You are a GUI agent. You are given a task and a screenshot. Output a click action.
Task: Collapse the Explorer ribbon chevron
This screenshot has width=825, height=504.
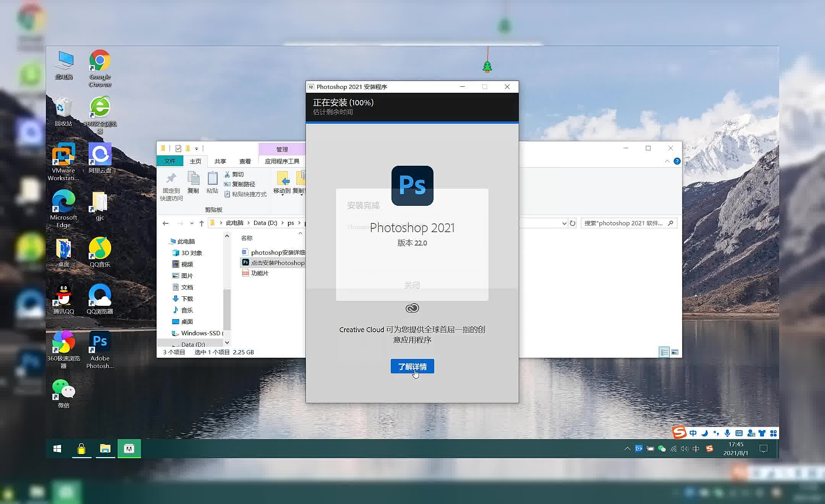[x=667, y=161]
